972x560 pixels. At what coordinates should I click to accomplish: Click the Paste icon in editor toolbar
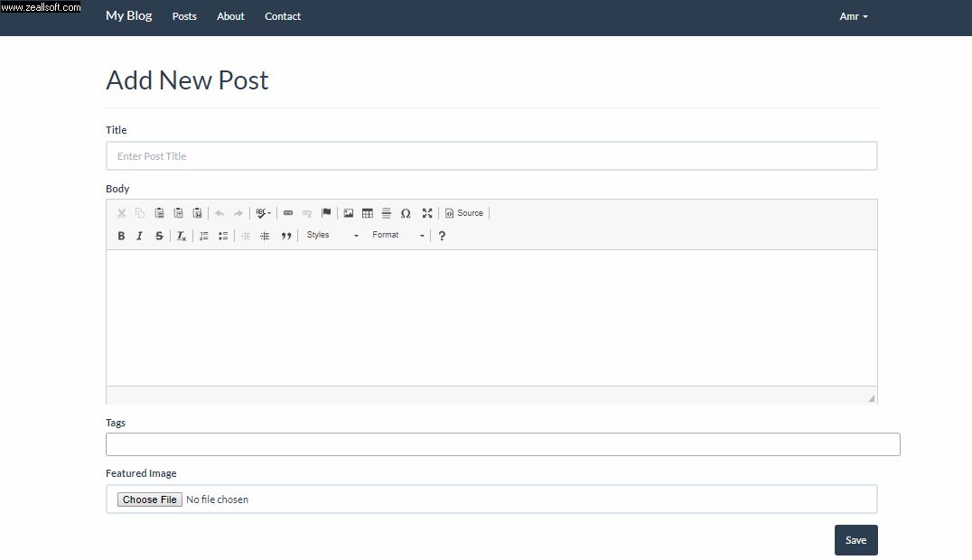pyautogui.click(x=159, y=213)
